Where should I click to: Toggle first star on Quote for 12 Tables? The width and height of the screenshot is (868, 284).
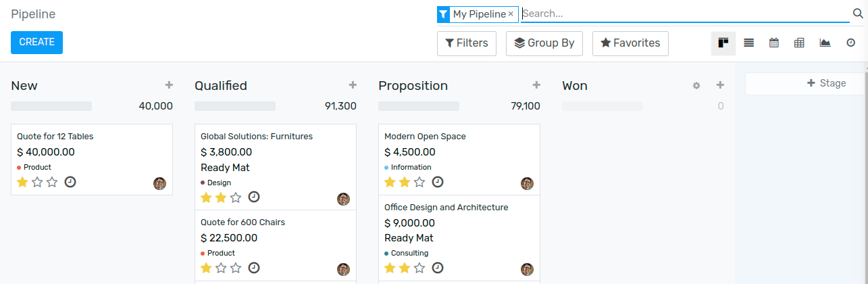[22, 182]
